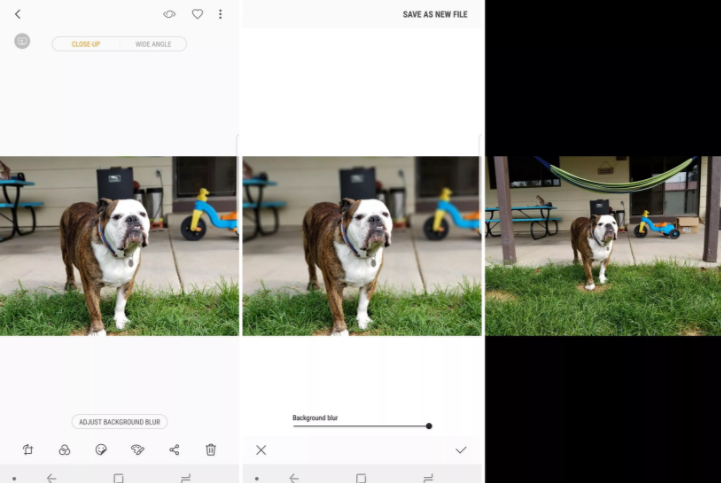Tap the wide-angle hammock photo
721x483 pixels.
603,245
